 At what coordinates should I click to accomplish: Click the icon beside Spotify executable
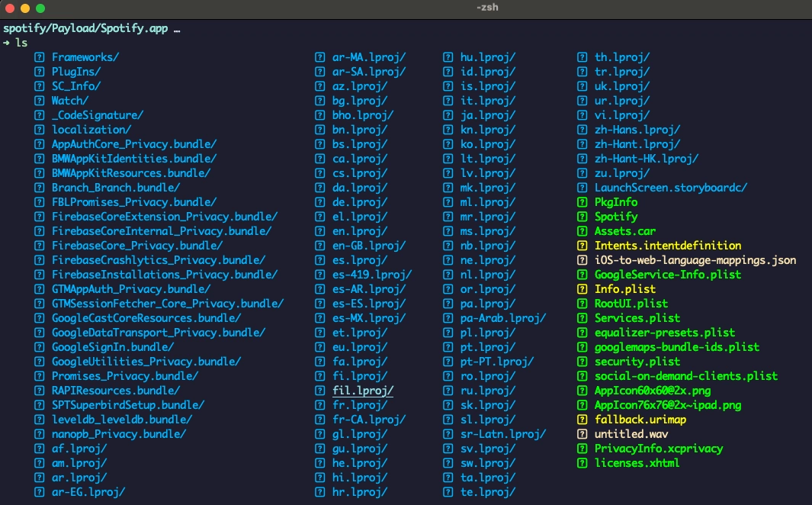pyautogui.click(x=582, y=217)
